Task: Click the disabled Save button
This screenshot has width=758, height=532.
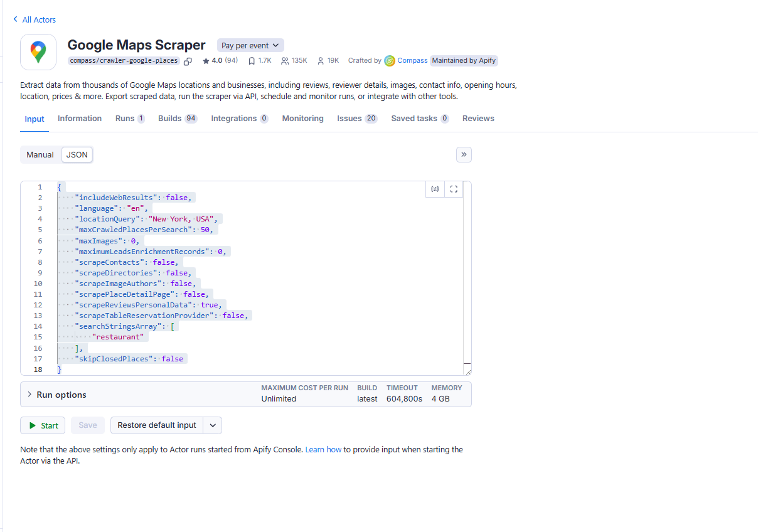Action: [88, 425]
